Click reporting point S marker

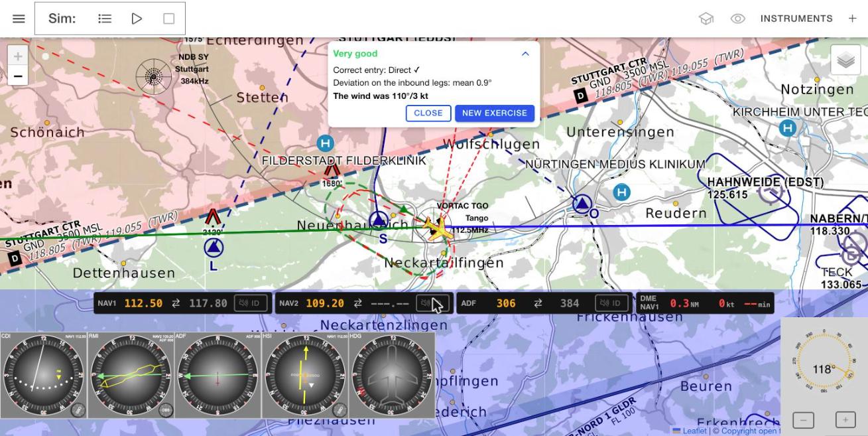coord(379,220)
